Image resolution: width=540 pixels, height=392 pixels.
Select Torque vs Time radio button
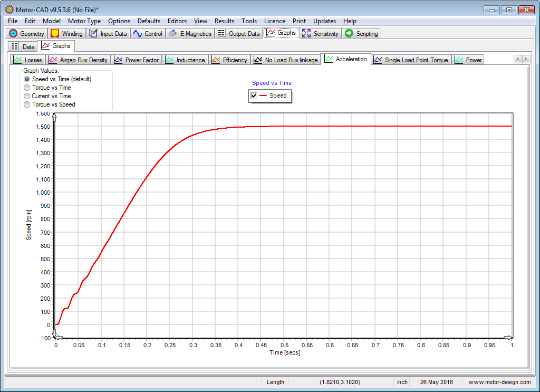point(27,88)
